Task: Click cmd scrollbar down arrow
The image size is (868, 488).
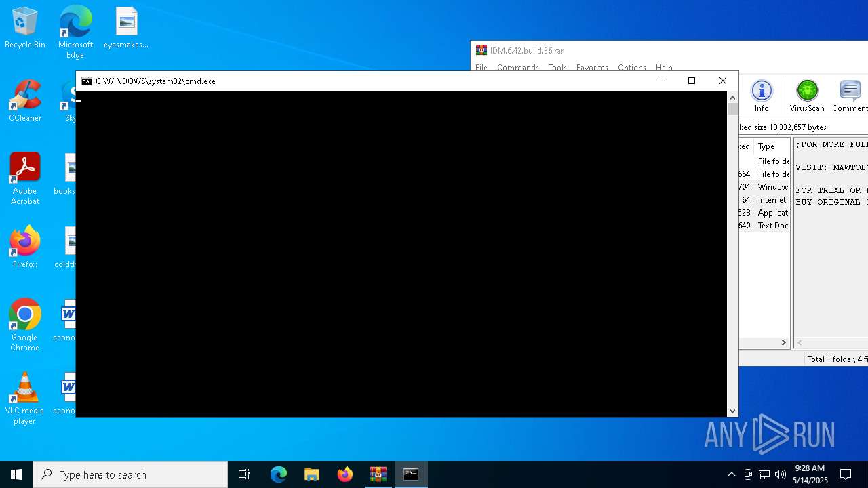Action: 732,411
